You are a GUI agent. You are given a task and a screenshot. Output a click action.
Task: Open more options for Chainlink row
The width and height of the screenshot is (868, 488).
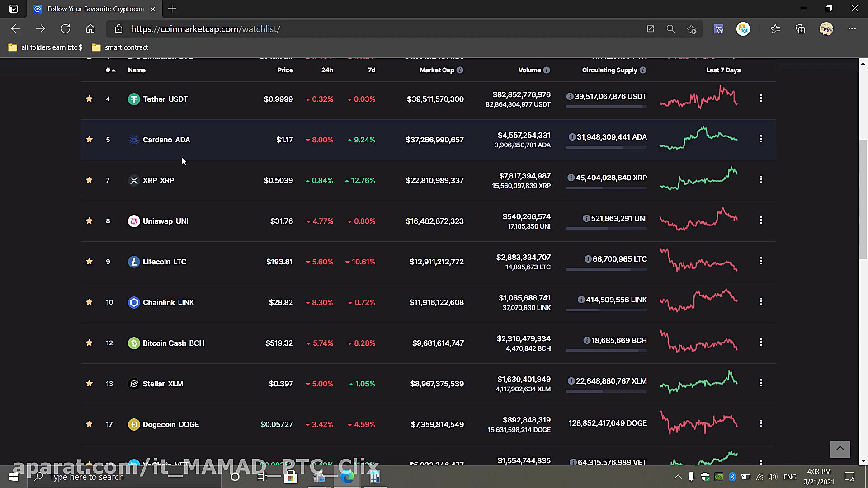761,301
